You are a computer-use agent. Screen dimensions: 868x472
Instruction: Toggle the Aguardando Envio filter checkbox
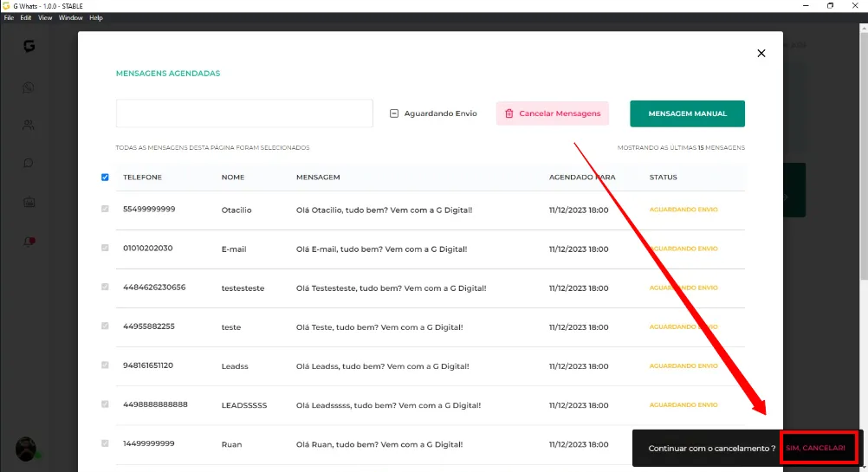point(393,113)
